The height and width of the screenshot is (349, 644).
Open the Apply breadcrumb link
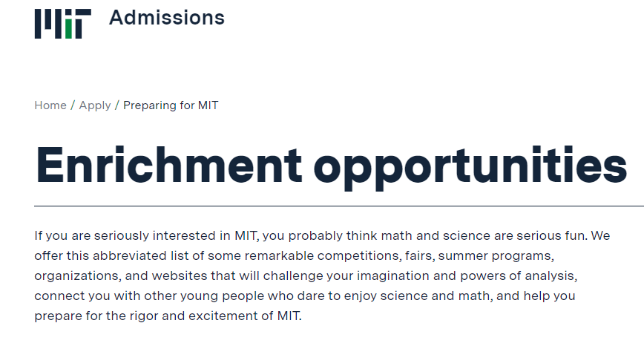(x=95, y=105)
